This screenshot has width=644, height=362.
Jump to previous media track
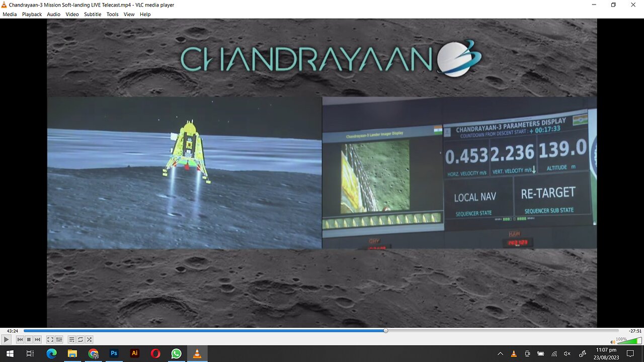point(20,339)
